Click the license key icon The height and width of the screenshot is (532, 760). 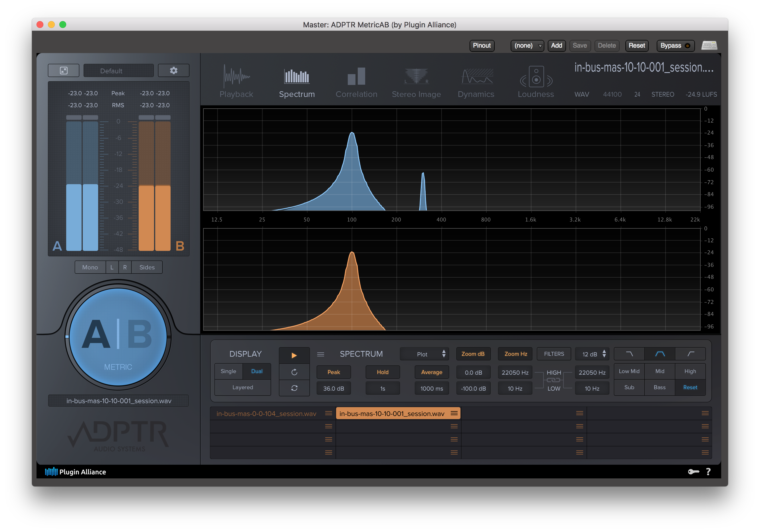coord(693,472)
